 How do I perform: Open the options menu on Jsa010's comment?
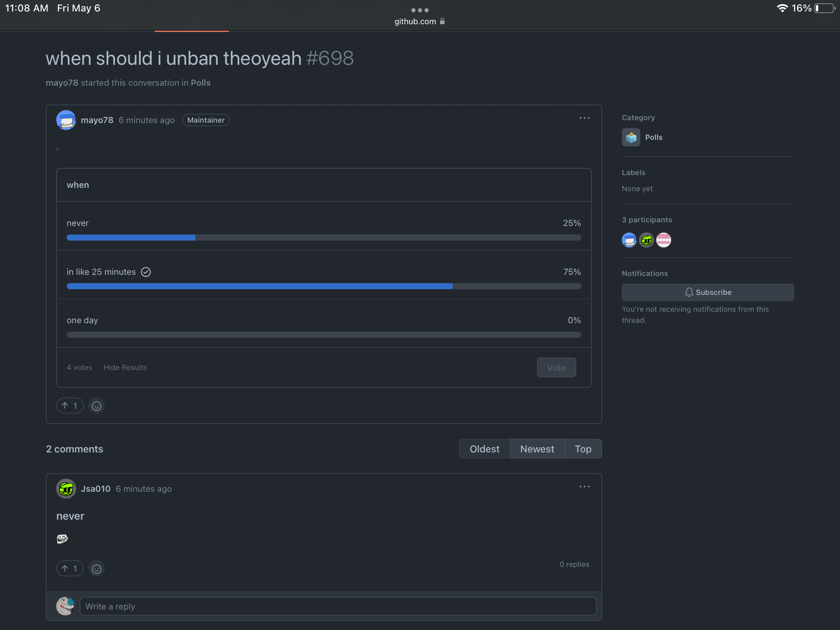click(x=584, y=487)
